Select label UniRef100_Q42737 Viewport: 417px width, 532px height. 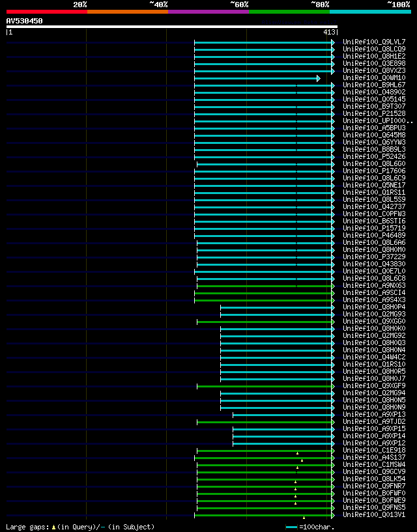tap(374, 206)
